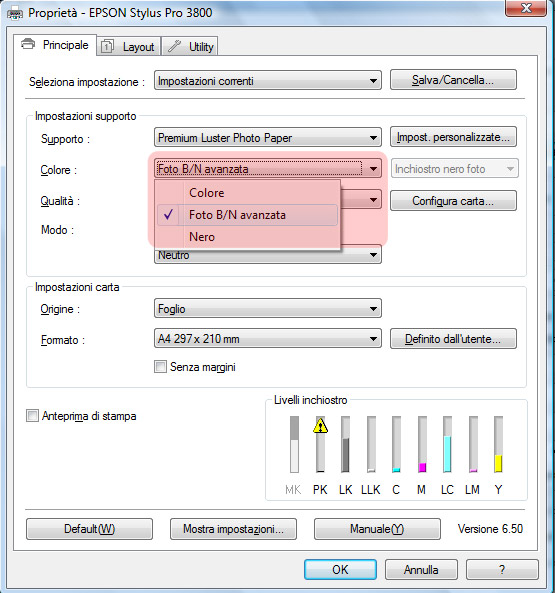Image resolution: width=555 pixels, height=593 pixels.
Task: Click the LC light cyan ink bar
Action: (x=447, y=444)
